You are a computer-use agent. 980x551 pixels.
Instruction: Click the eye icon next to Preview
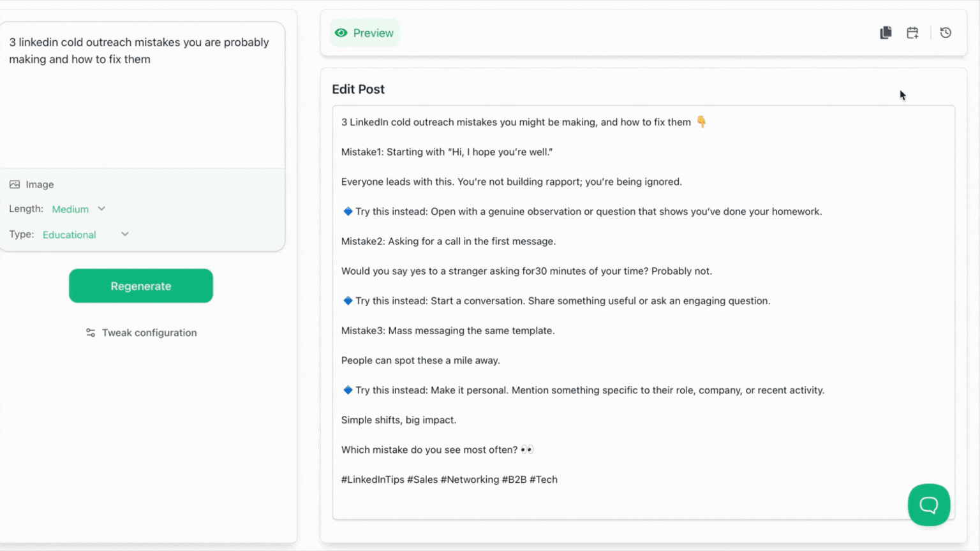click(341, 33)
